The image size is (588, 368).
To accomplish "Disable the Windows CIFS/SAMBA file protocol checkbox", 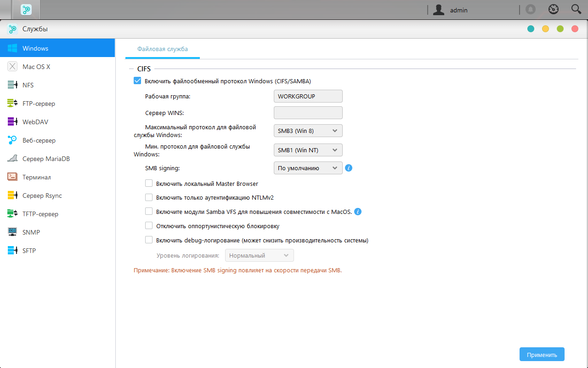I will [137, 81].
